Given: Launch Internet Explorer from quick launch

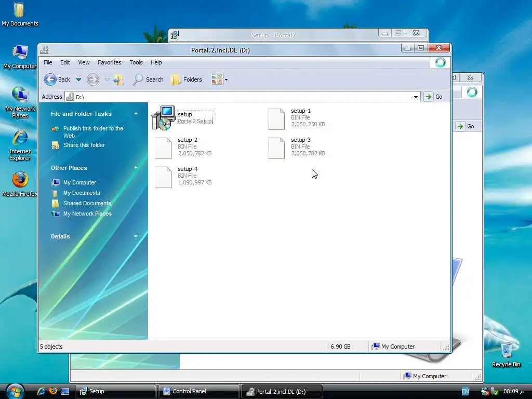Looking at the screenshot, I should coord(41,391).
